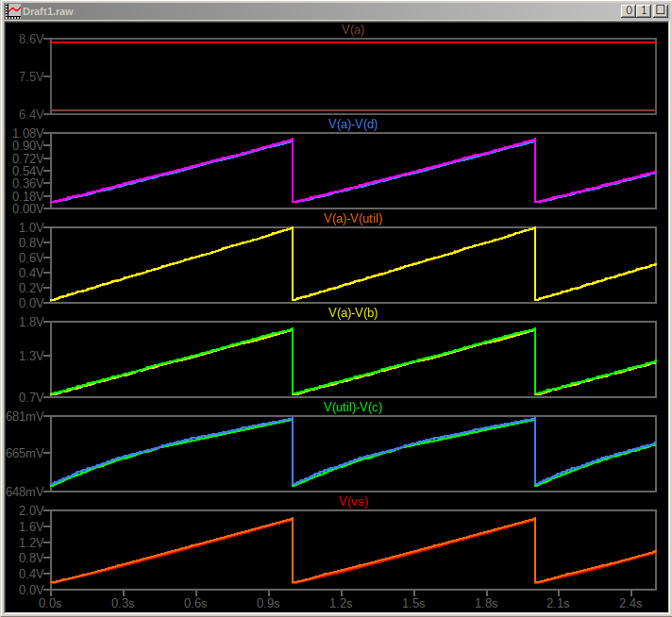Click the 0.54V axis label
Viewport: 672px width, 617px height.
pyautogui.click(x=28, y=171)
